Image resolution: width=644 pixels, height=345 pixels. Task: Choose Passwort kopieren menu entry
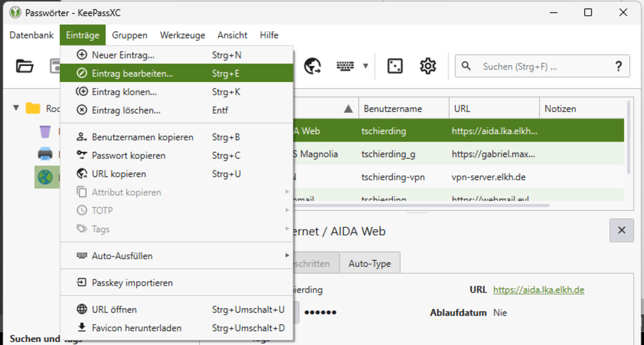(x=176, y=155)
